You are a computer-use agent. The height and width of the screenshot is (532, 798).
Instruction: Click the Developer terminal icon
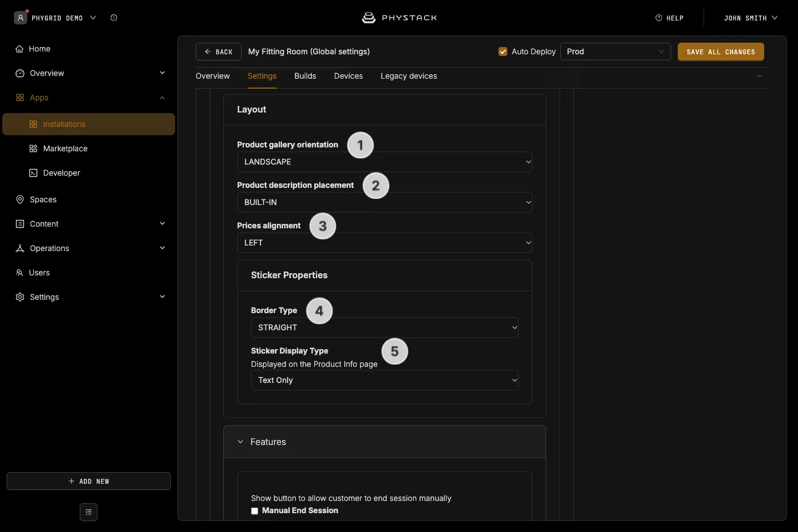(33, 173)
